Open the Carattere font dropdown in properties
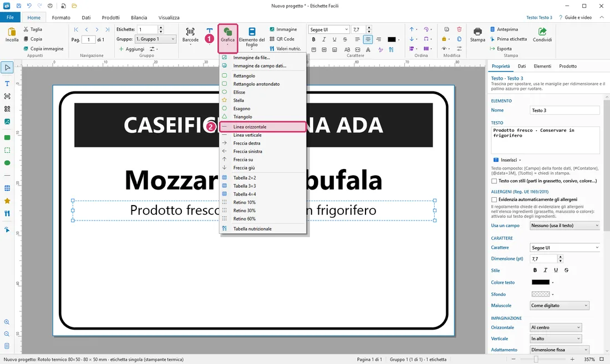This screenshot has height=364, width=610. point(565,248)
